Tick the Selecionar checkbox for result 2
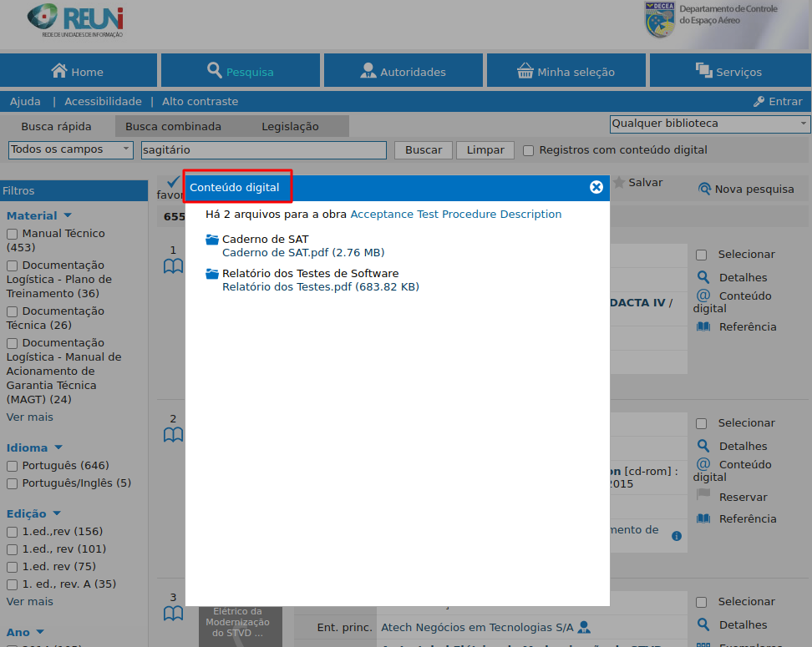This screenshot has height=647, width=812. pos(701,423)
